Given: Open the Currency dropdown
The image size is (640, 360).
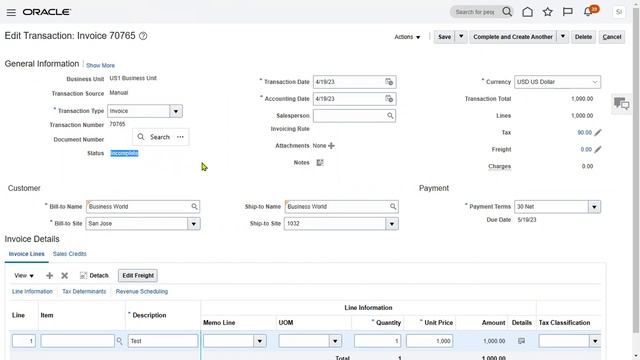Looking at the screenshot, I should tap(595, 82).
